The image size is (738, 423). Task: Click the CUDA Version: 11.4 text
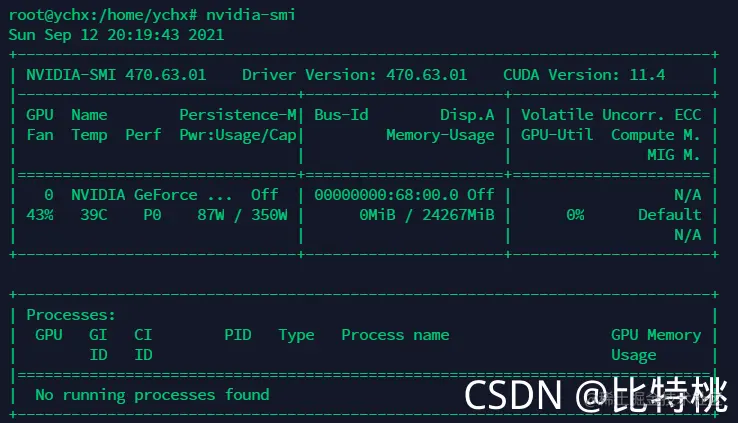pos(584,75)
